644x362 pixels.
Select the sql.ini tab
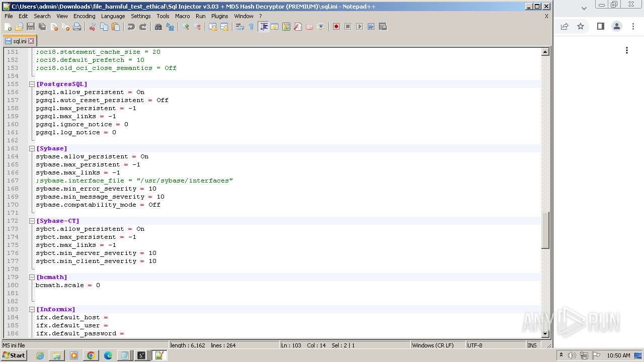tap(19, 41)
